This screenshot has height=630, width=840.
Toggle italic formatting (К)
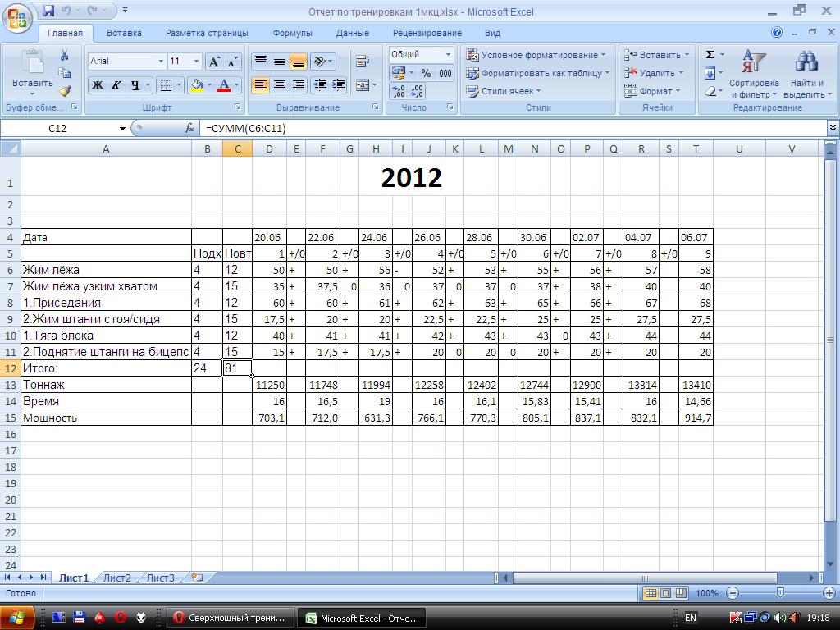[x=116, y=85]
